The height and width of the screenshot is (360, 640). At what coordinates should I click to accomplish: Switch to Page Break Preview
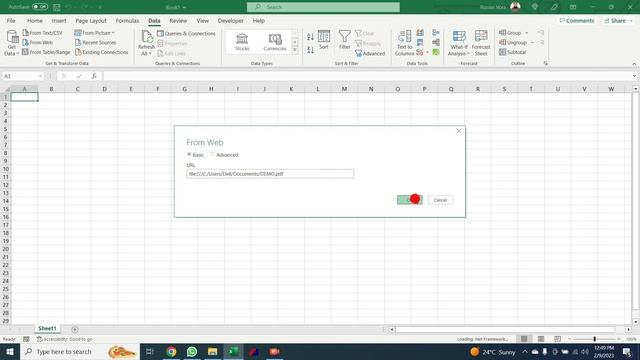(557, 339)
